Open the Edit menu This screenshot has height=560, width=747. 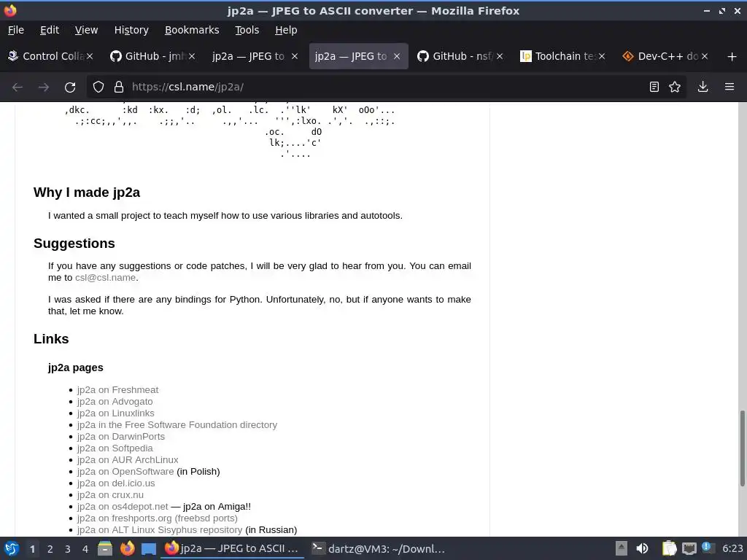pyautogui.click(x=50, y=30)
